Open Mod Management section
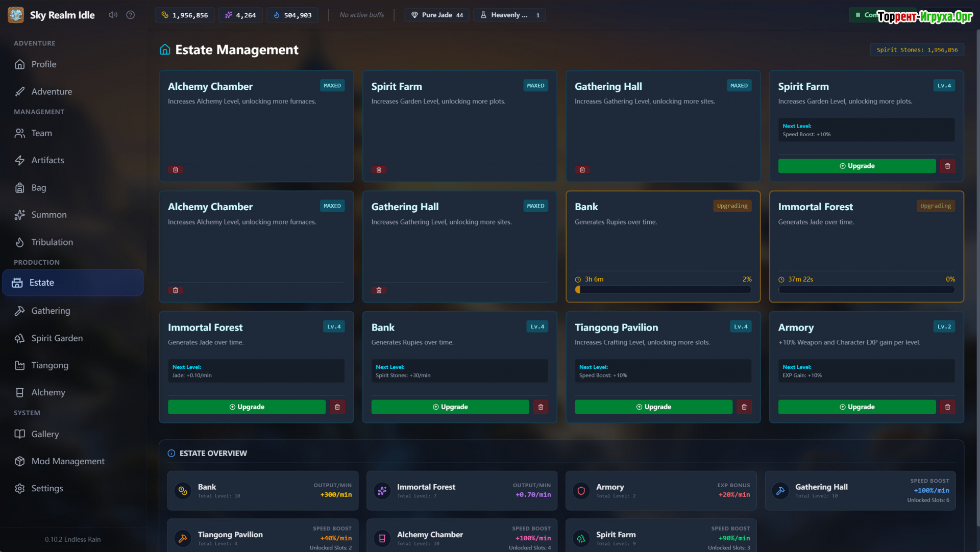The width and height of the screenshot is (980, 552). pos(68,461)
